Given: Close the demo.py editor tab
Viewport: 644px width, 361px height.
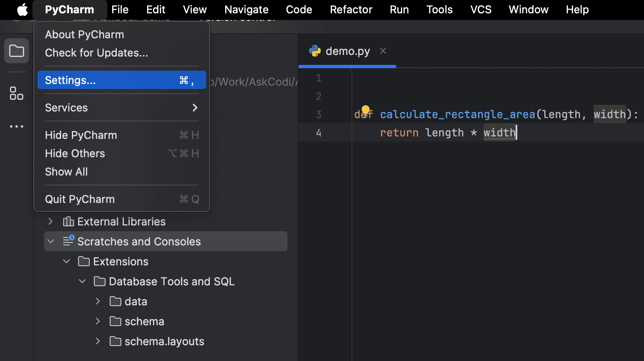Looking at the screenshot, I should 383,51.
